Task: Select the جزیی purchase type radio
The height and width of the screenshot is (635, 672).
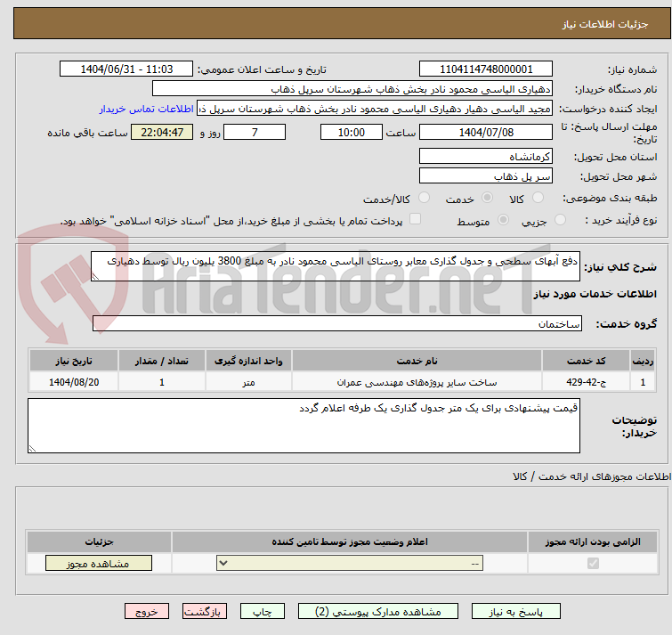Action: pos(560,220)
